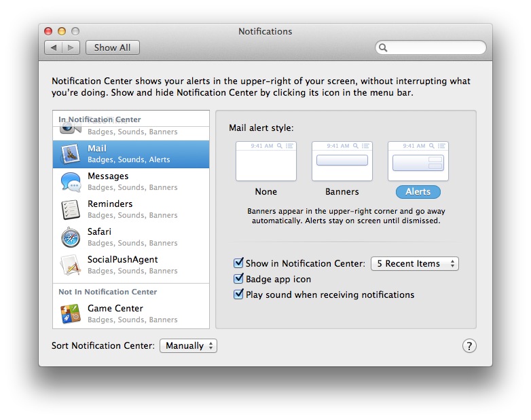
Task: Select the Alerts alert style thumbnail
Action: [418, 161]
